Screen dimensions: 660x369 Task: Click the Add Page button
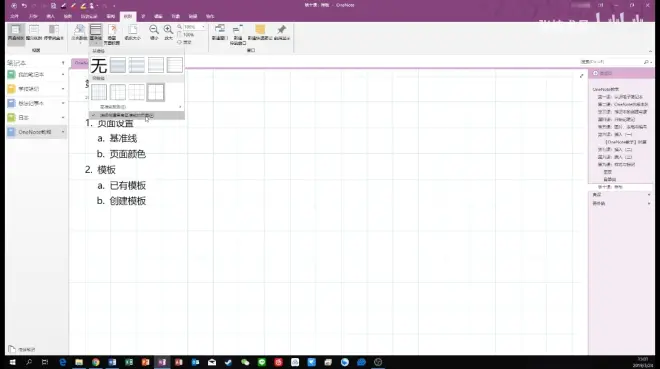coord(602,73)
